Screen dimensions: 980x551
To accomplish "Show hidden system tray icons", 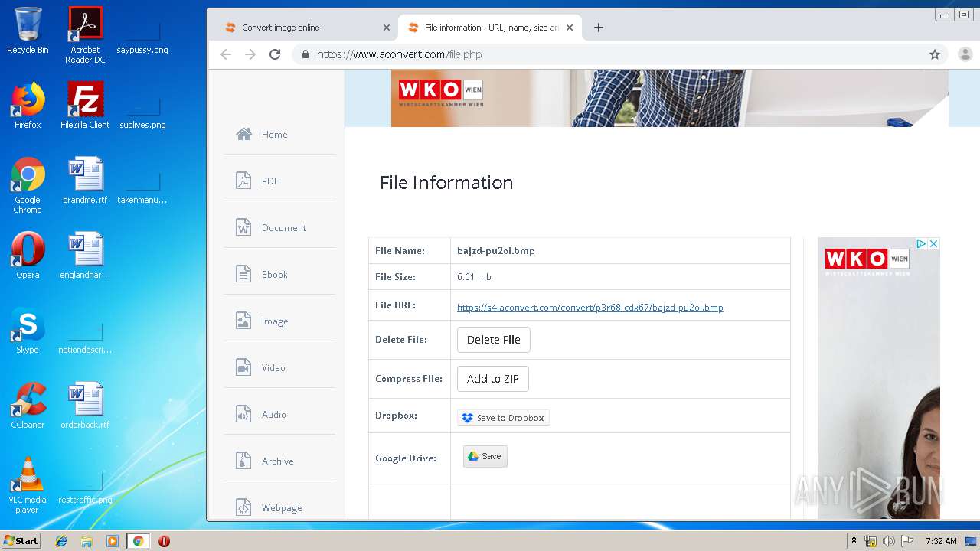I will (854, 540).
